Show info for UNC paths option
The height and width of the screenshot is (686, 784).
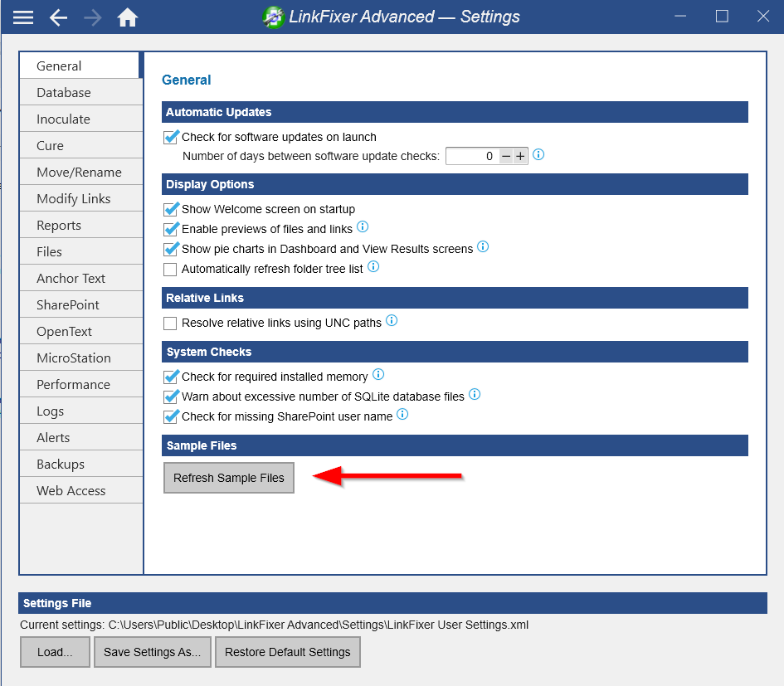[392, 320]
